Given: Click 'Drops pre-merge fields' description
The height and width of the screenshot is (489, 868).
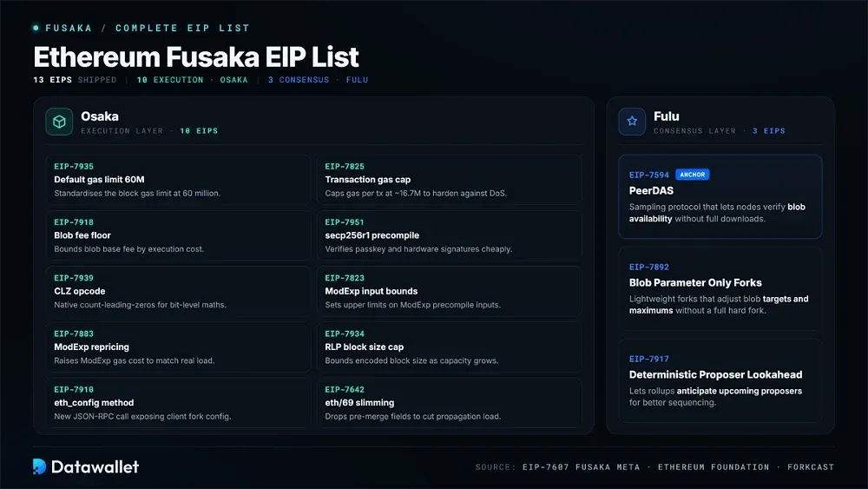Looking at the screenshot, I should [413, 417].
